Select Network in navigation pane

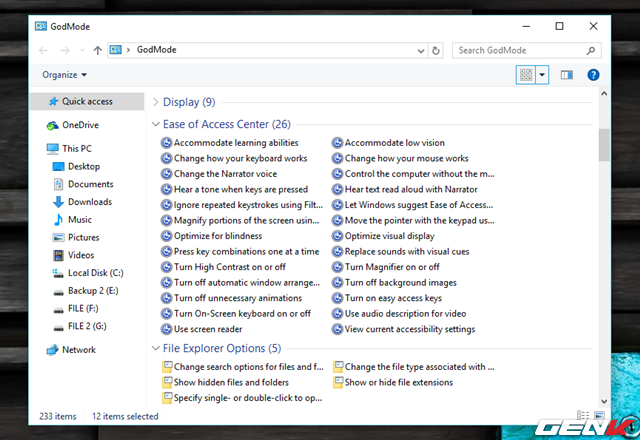71,350
